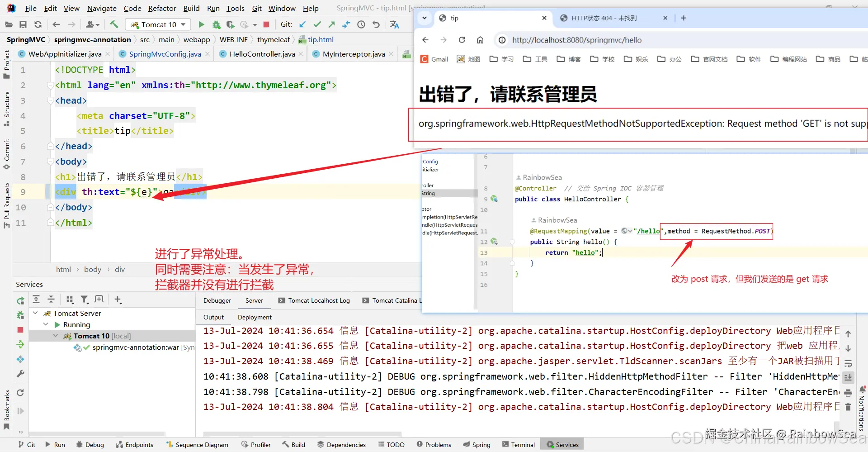The height and width of the screenshot is (452, 868).
Task: Switch to the Deployment tab
Action: pos(255,317)
